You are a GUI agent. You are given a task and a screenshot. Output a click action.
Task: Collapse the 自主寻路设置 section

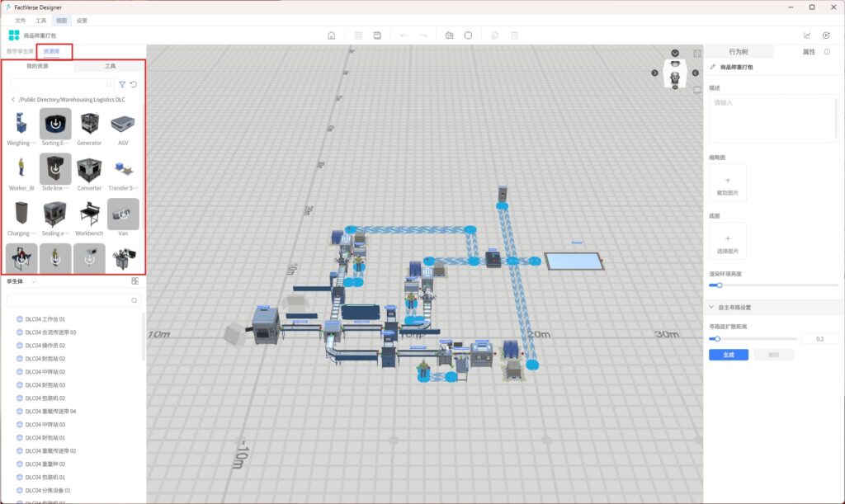pos(712,307)
